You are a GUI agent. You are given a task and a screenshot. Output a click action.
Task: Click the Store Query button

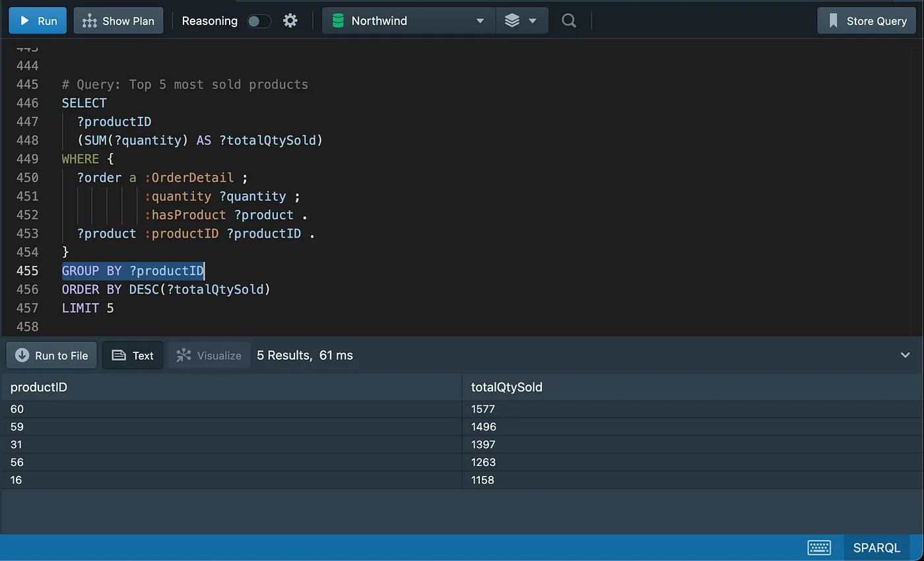[x=867, y=21]
